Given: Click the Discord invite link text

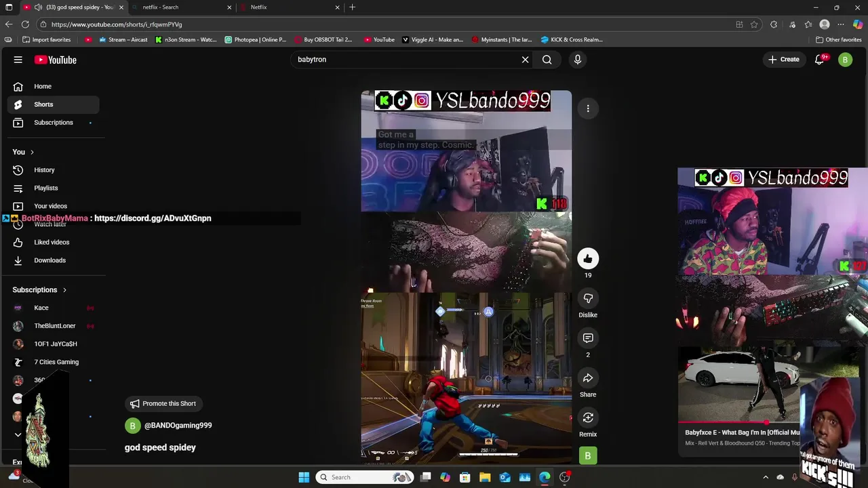Looking at the screenshot, I should pos(153,218).
